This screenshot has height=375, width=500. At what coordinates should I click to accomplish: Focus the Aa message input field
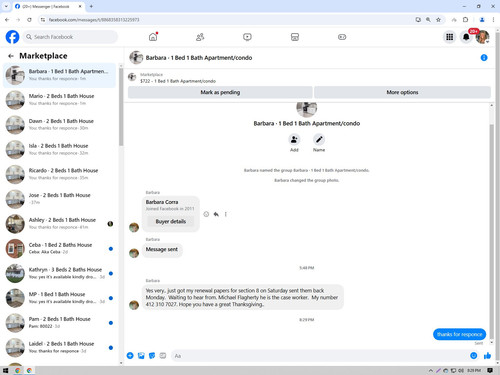pos(320,356)
